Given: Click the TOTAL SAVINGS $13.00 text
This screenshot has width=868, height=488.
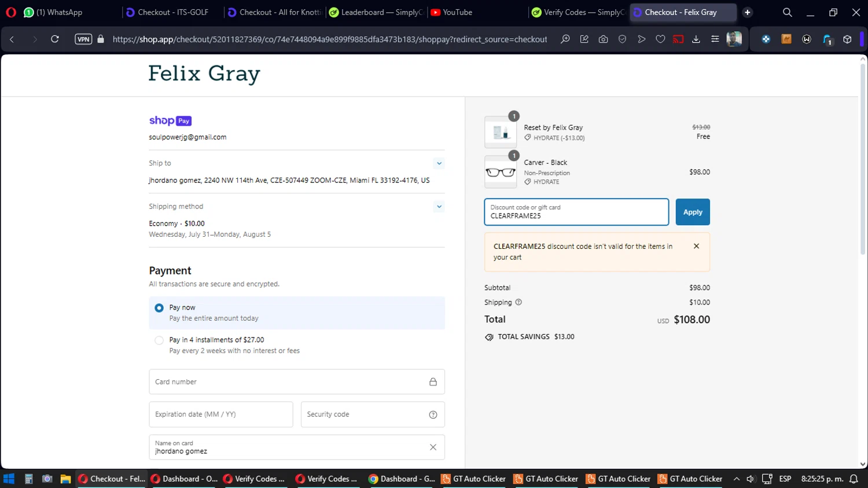Looking at the screenshot, I should 536,337.
